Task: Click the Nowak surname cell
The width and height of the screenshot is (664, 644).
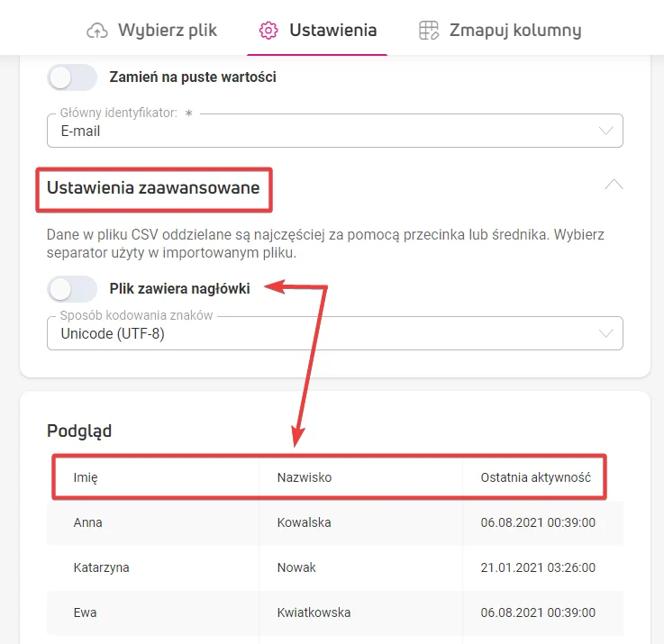Action: (296, 567)
